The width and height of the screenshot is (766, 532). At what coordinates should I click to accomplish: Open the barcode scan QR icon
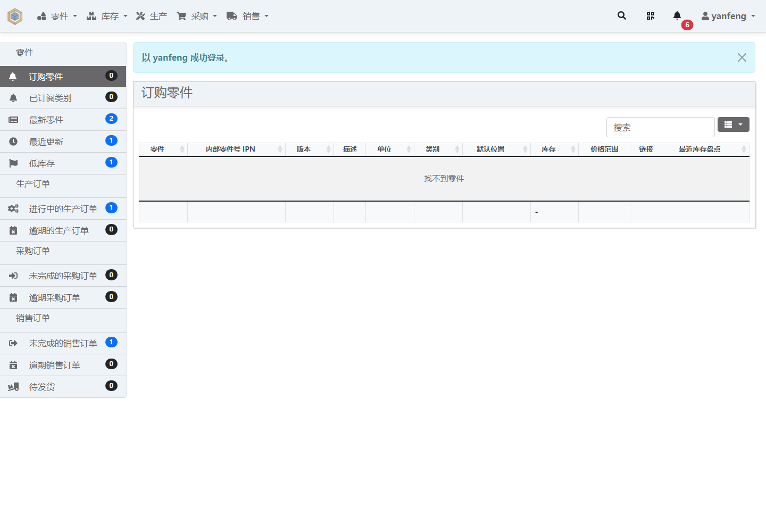pos(651,16)
